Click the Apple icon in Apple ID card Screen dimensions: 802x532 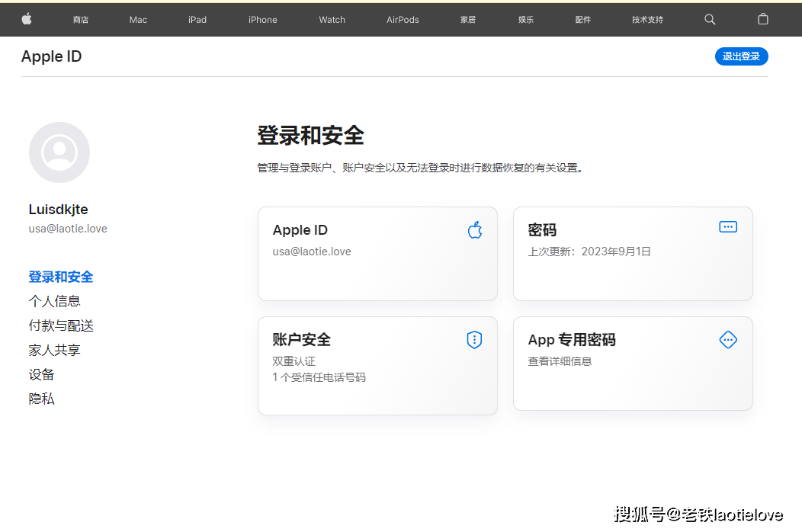click(x=475, y=230)
